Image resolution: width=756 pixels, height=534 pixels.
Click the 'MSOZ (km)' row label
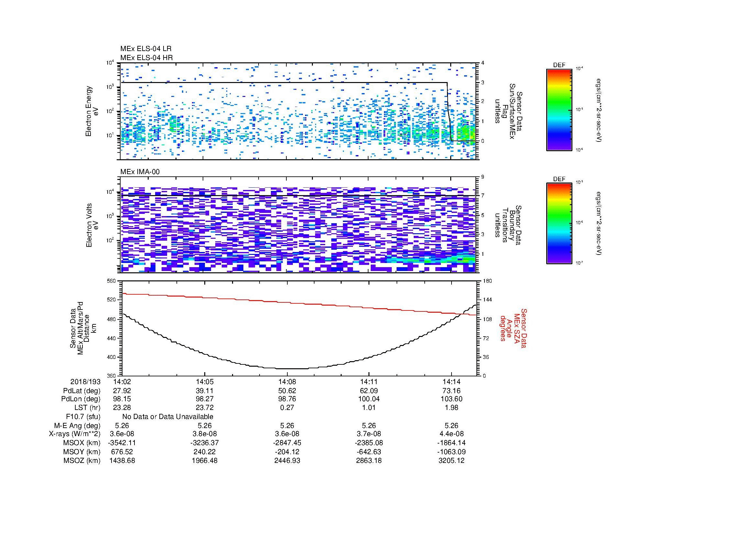[82, 461]
